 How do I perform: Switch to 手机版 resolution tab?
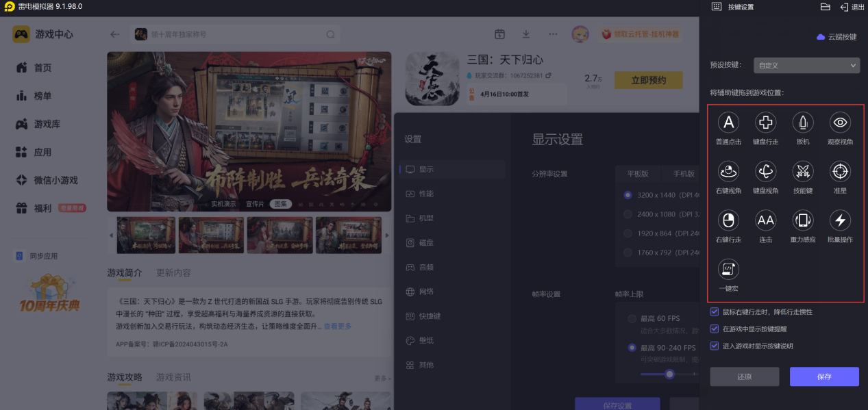point(682,174)
